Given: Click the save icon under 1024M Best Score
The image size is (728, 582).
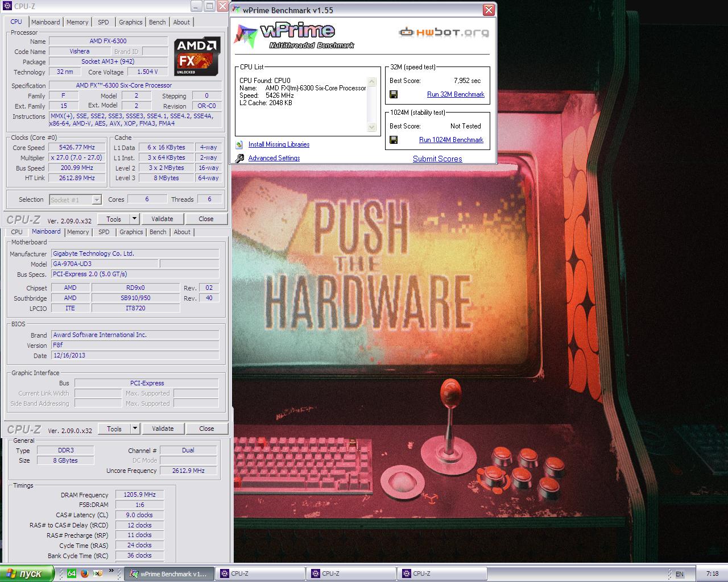Looking at the screenshot, I should [x=394, y=140].
